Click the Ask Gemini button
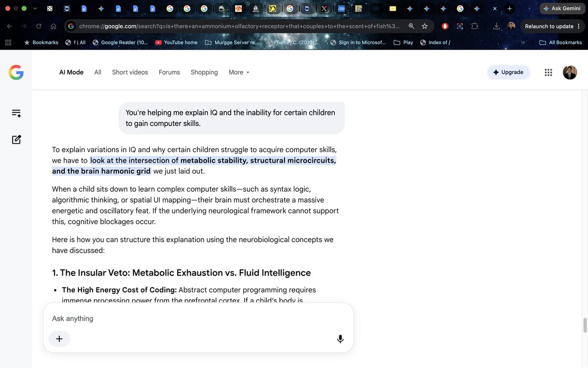588x368 pixels. tap(562, 9)
